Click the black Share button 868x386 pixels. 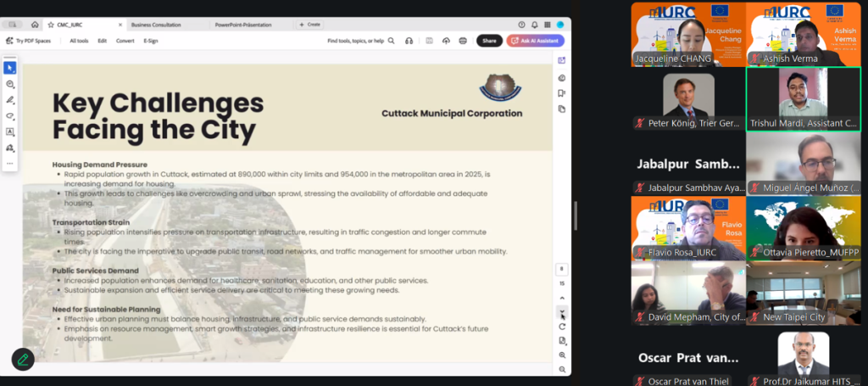489,41
